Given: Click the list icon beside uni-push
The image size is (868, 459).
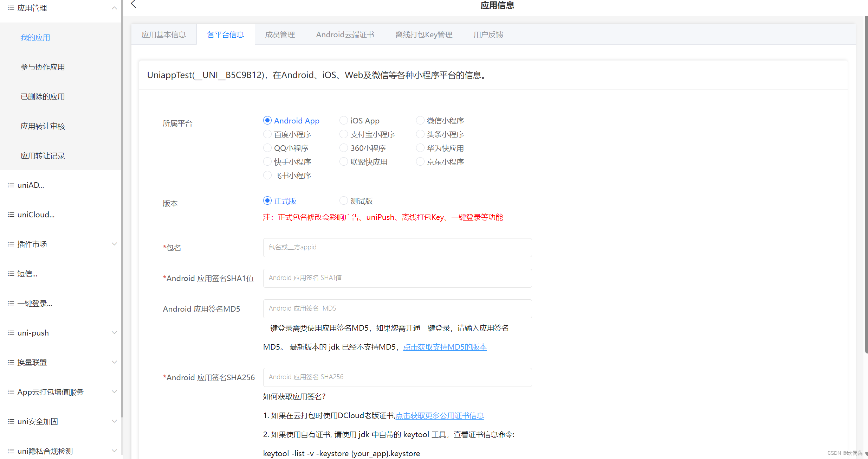Looking at the screenshot, I should pos(11,333).
